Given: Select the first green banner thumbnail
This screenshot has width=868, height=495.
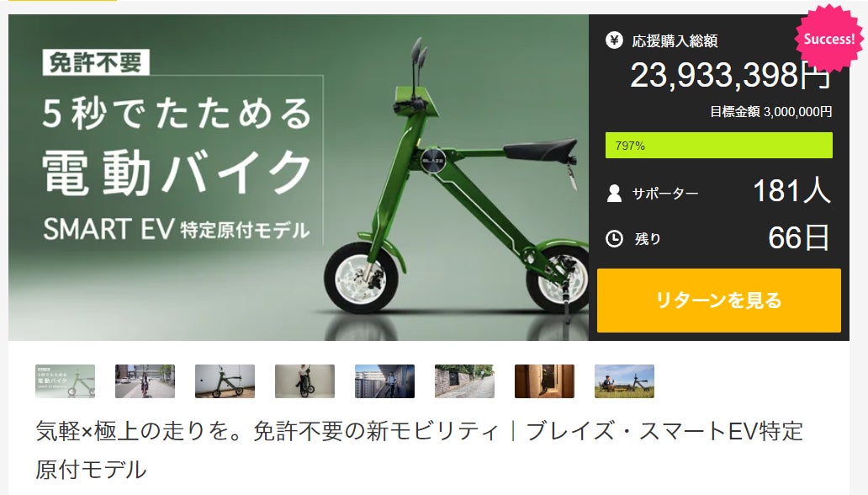Looking at the screenshot, I should (x=66, y=381).
